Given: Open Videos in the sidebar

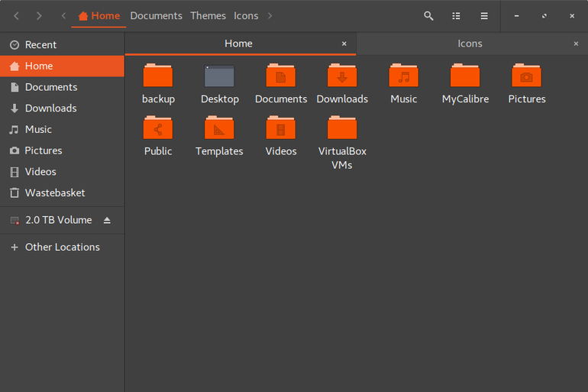Looking at the screenshot, I should (62, 172).
